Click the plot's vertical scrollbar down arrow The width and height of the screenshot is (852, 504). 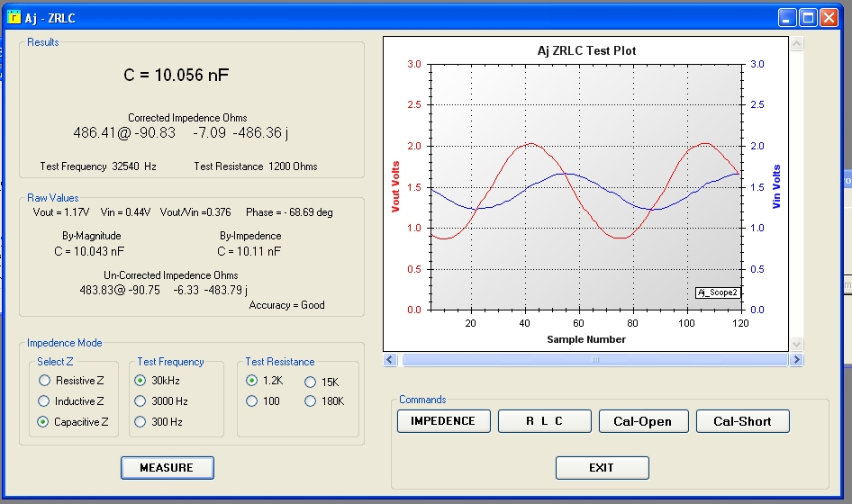796,344
